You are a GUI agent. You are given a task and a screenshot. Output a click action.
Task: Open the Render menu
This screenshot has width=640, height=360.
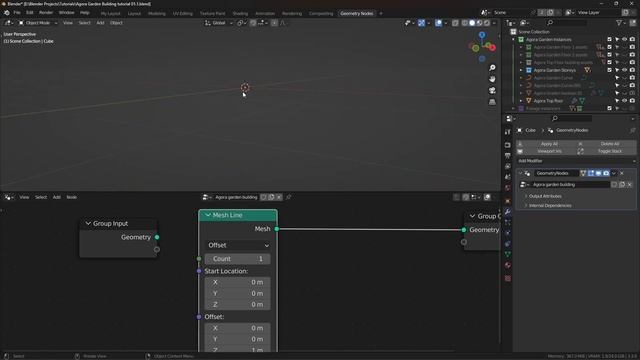[x=46, y=13]
